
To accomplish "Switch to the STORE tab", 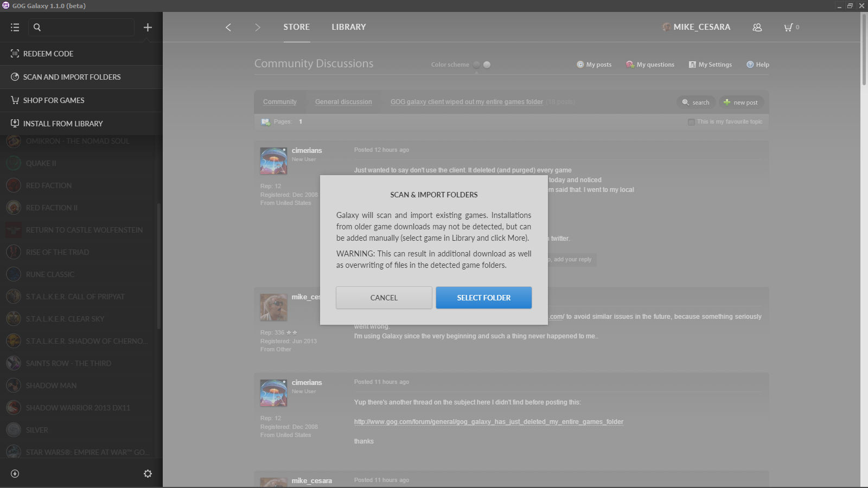I will coord(296,27).
